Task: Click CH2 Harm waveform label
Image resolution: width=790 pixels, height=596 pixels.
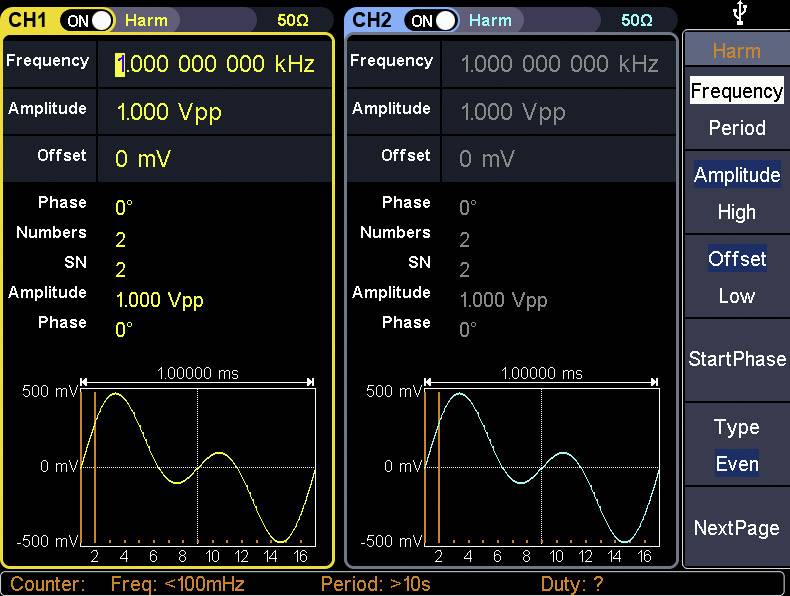Action: [490, 20]
